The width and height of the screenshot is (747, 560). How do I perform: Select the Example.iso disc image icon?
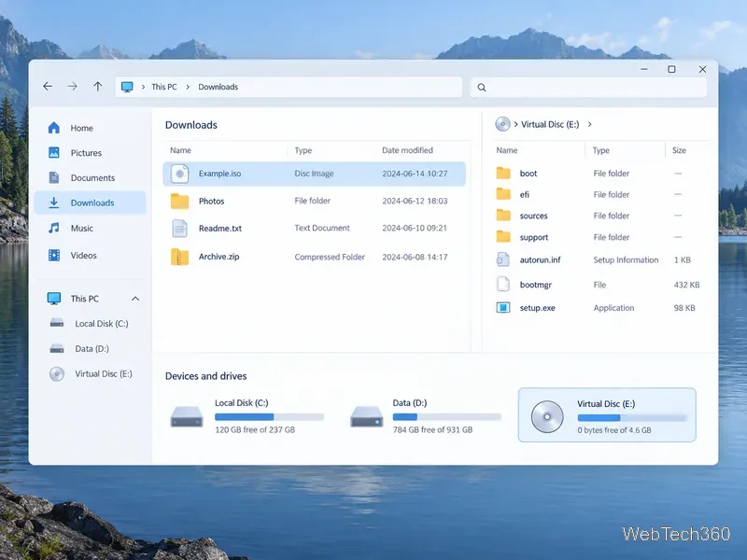click(x=179, y=174)
